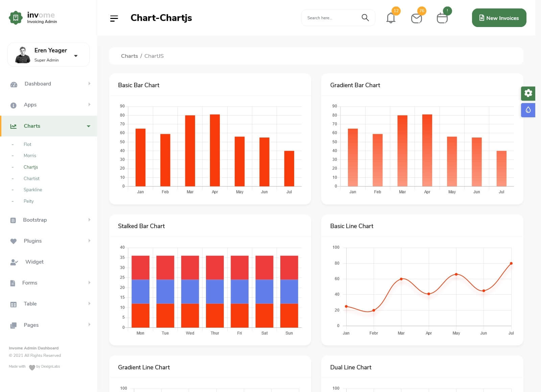Image resolution: width=541 pixels, height=392 pixels.
Task: Click the Widget sidebar icon
Action: (x=14, y=262)
